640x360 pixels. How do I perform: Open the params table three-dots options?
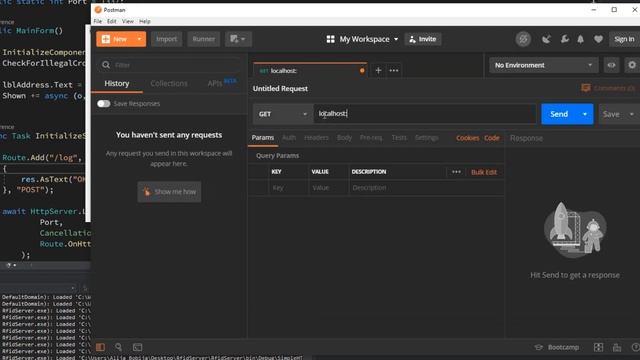tap(456, 172)
